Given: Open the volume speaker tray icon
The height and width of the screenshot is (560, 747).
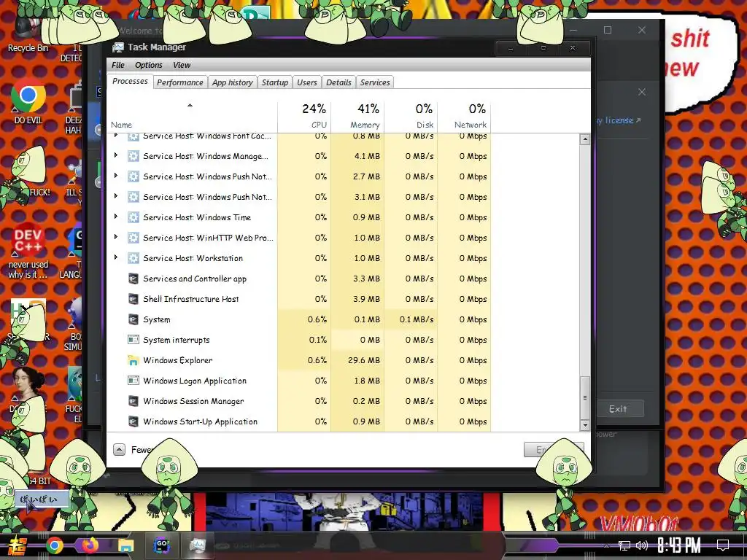Looking at the screenshot, I should coord(642,545).
